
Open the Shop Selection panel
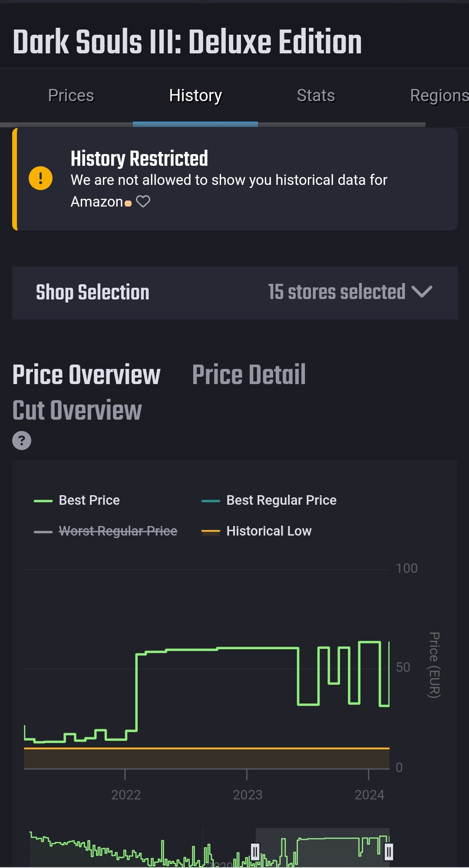tap(92, 293)
